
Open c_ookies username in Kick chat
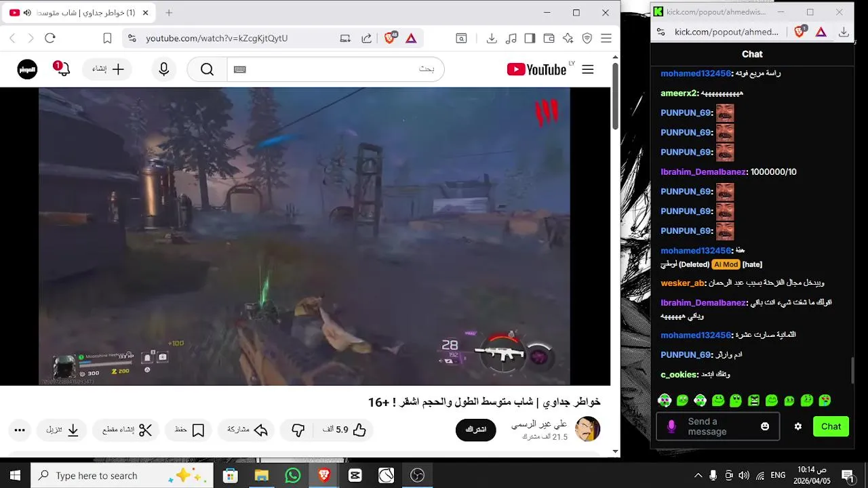click(x=678, y=375)
